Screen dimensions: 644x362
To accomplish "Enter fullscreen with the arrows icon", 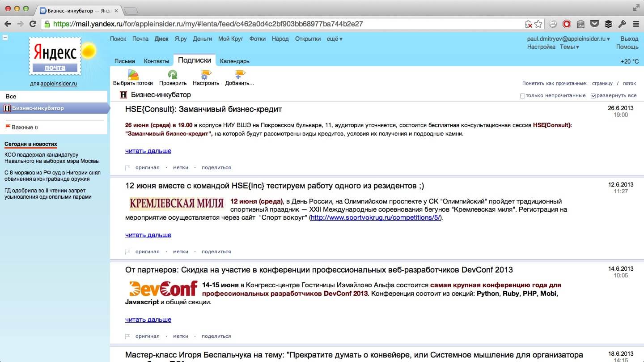I will point(636,8).
